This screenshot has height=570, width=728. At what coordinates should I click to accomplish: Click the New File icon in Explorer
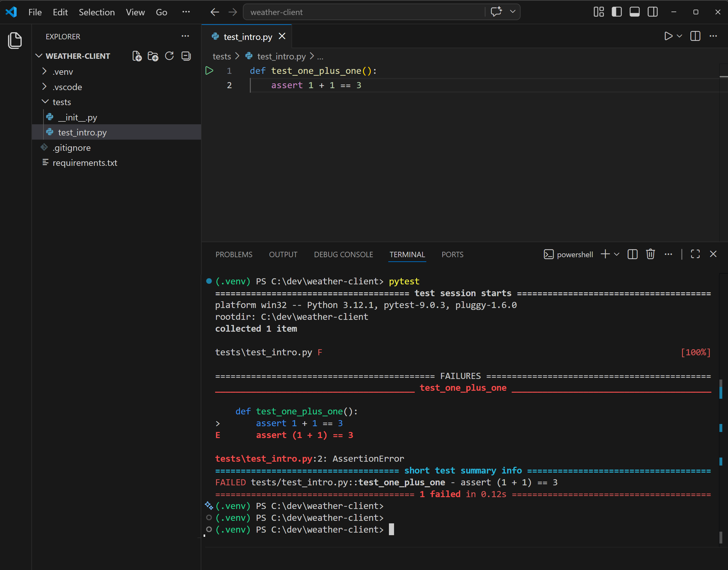click(137, 56)
